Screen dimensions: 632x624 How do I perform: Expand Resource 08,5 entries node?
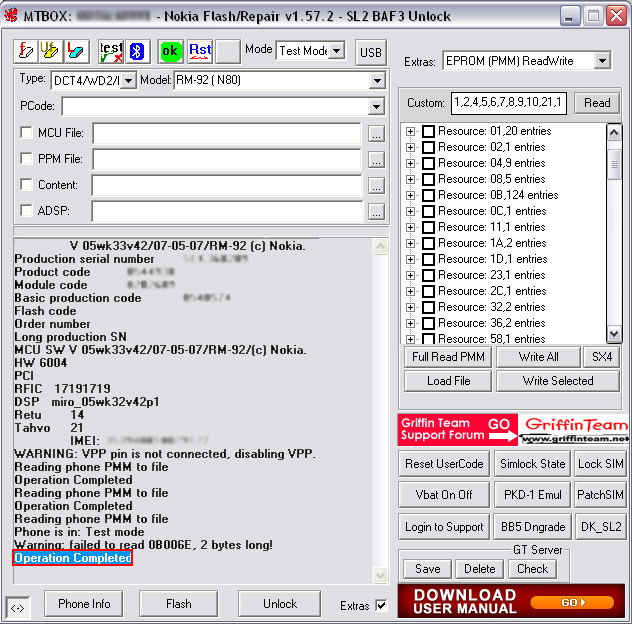pyautogui.click(x=410, y=179)
